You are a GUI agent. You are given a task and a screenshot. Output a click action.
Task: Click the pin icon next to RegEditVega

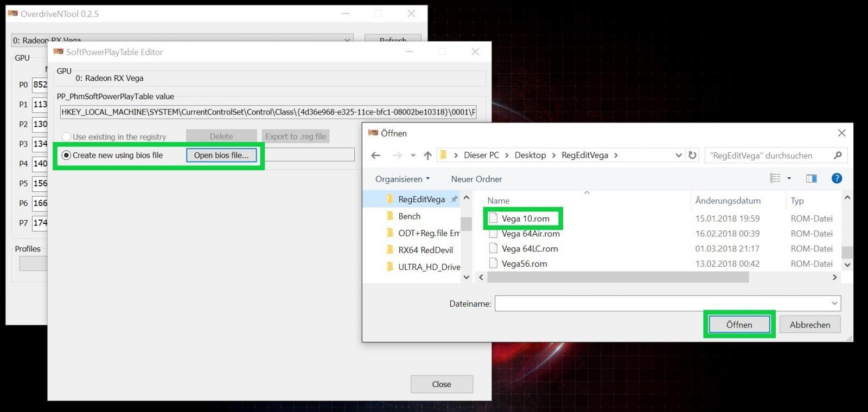(454, 199)
